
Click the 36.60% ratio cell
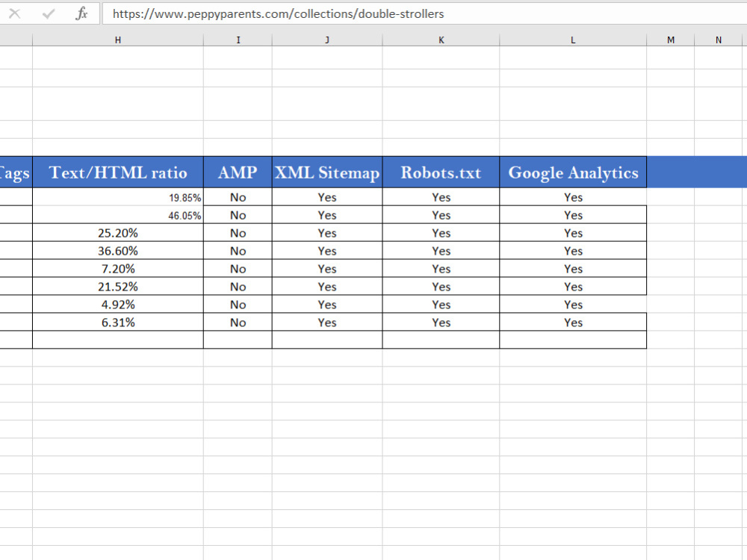coord(118,251)
